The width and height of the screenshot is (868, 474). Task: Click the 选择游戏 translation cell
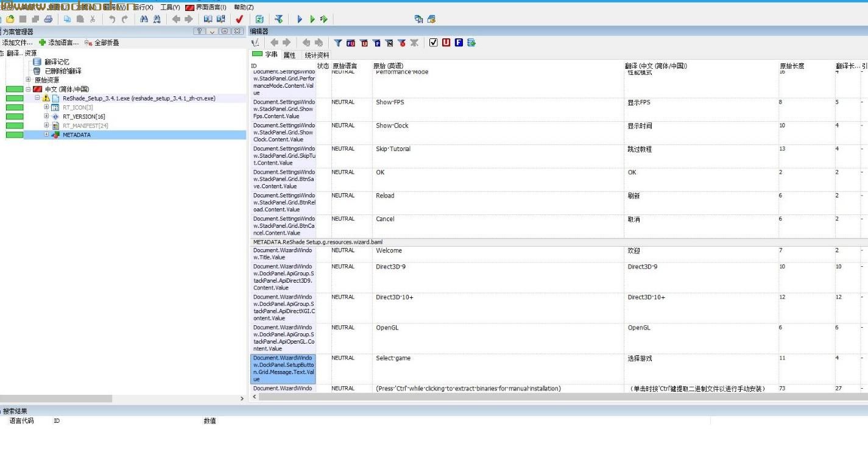701,369
